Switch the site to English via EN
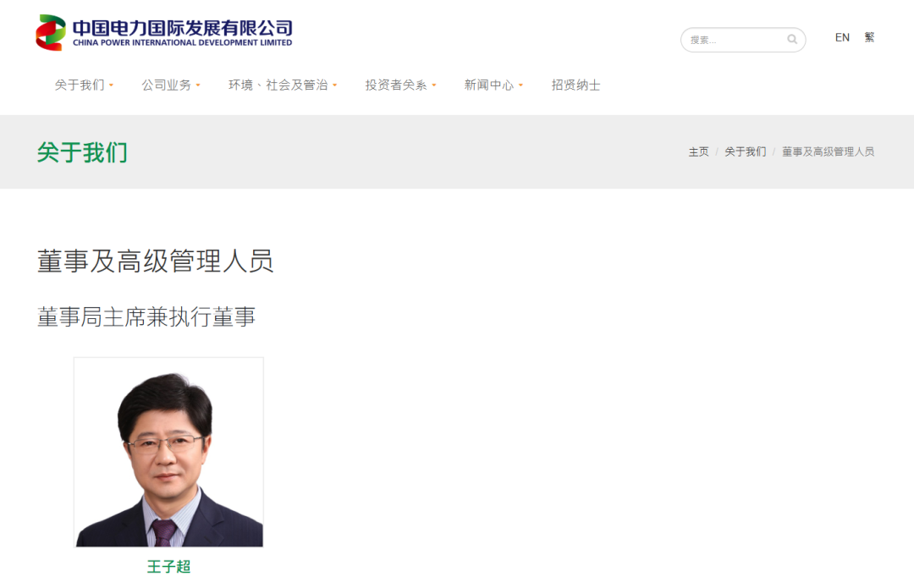The height and width of the screenshot is (588, 914). point(842,37)
